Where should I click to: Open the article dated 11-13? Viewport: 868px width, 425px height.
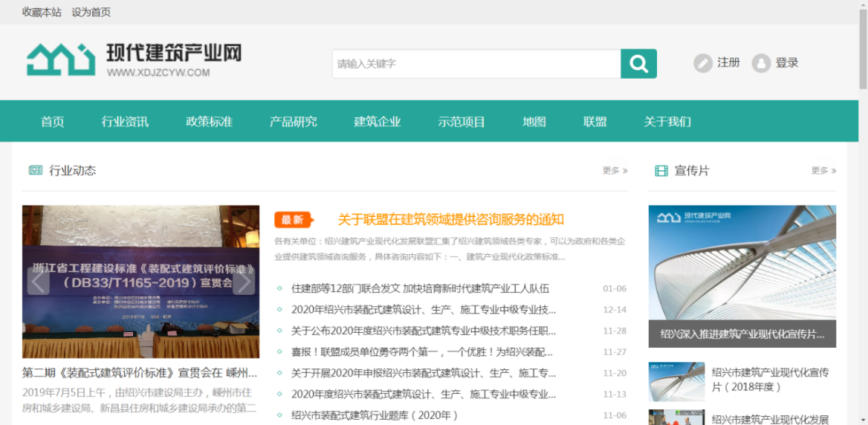[x=424, y=394]
